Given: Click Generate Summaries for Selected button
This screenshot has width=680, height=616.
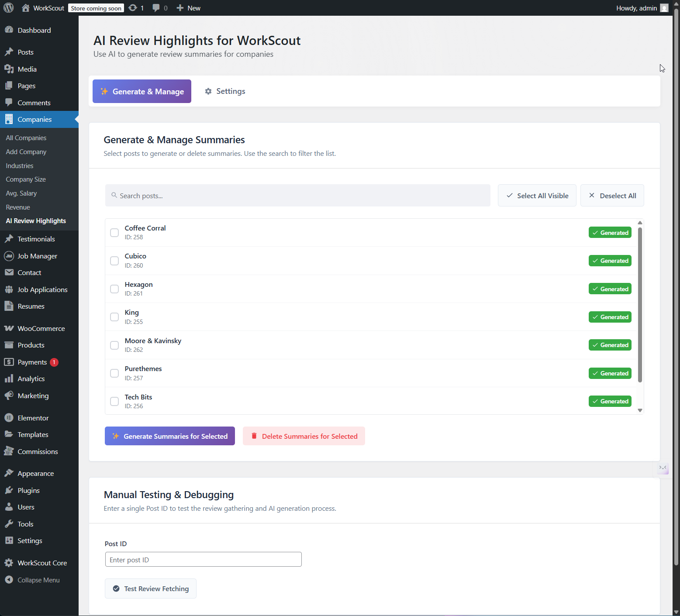Looking at the screenshot, I should [170, 436].
